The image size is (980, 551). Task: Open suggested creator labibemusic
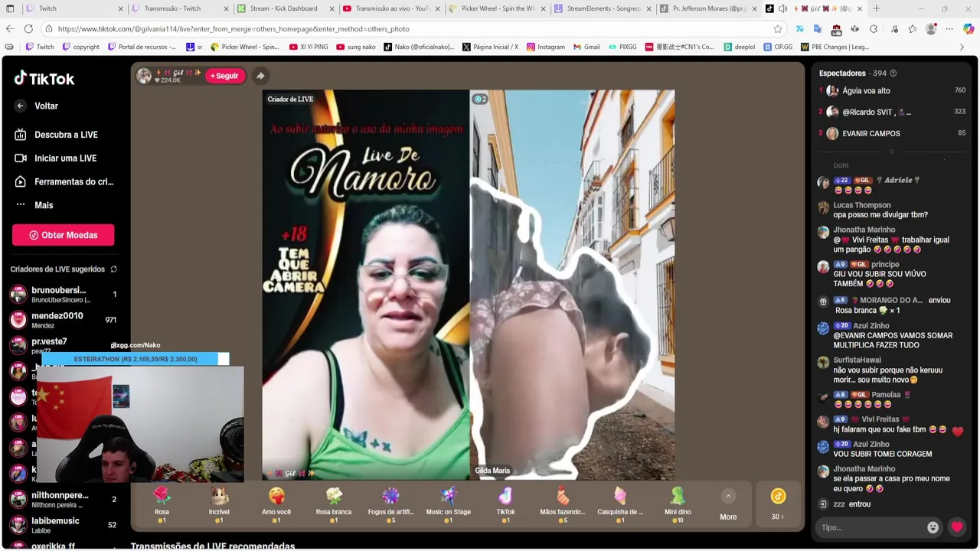63,525
